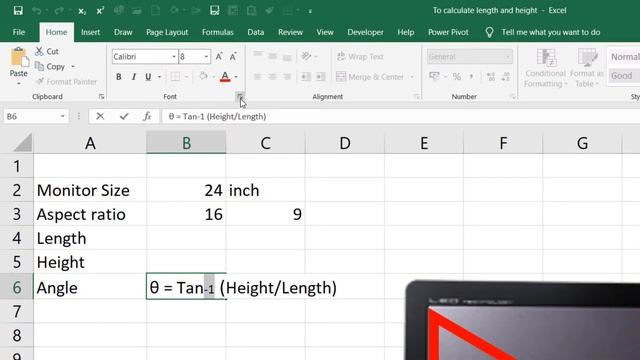This screenshot has height=360, width=640.
Task: Switch to the Draw tab
Action: click(123, 32)
